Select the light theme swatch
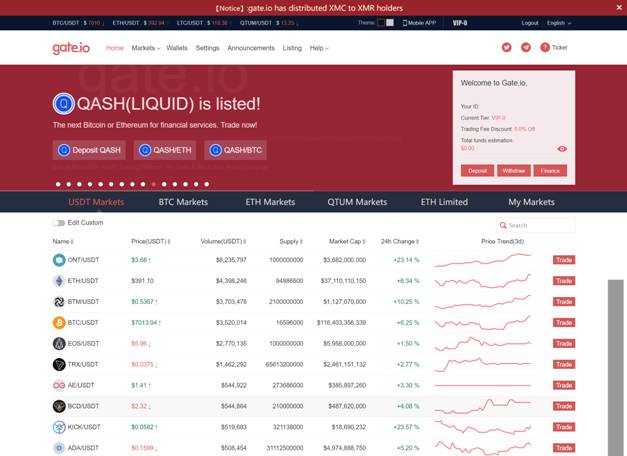Screen dimensions: 627x456 390,23
